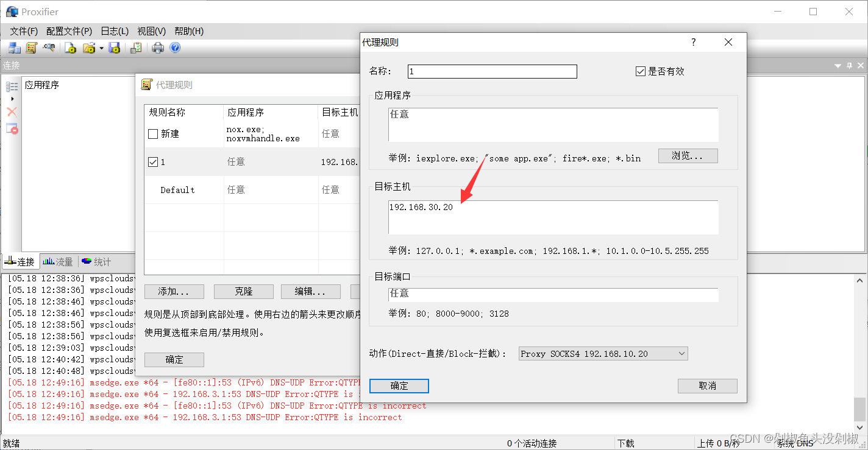Open the 配置文件(P) menu
868x450 pixels.
click(x=69, y=31)
